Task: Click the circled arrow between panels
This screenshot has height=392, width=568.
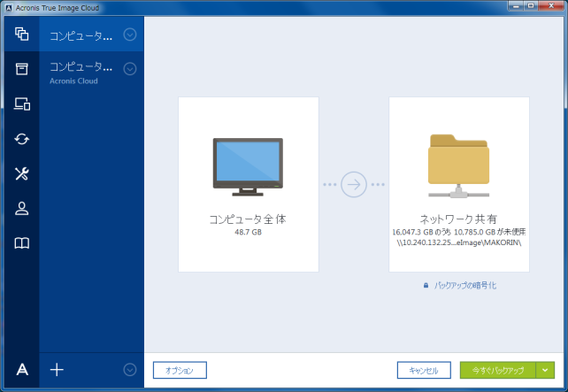Action: (354, 184)
